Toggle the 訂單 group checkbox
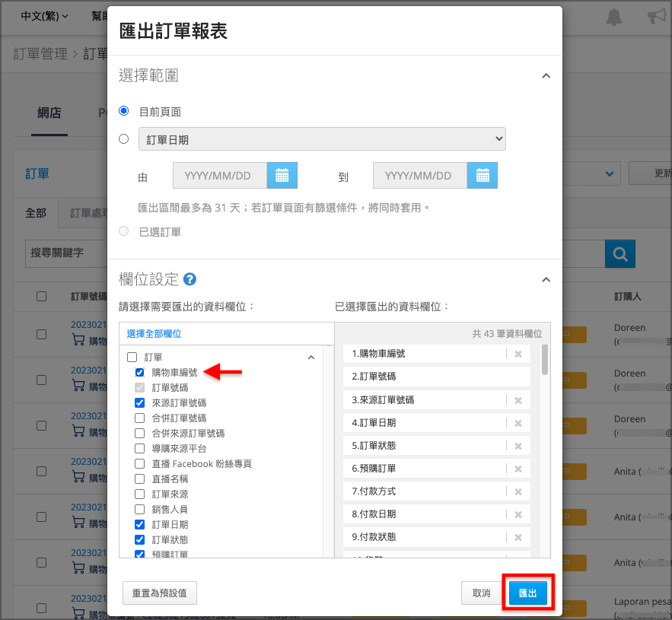672x620 pixels. (x=132, y=357)
